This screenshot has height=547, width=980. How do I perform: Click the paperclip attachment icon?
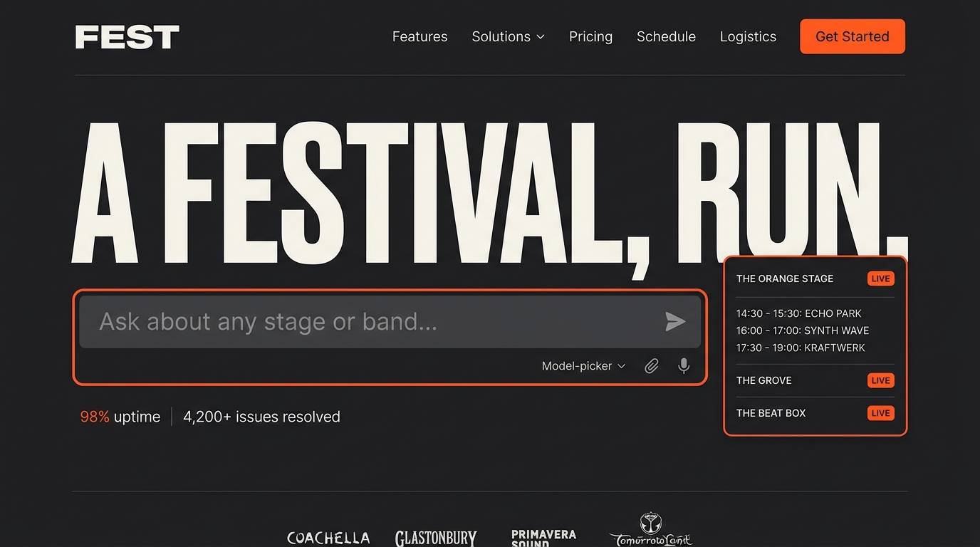coord(651,366)
